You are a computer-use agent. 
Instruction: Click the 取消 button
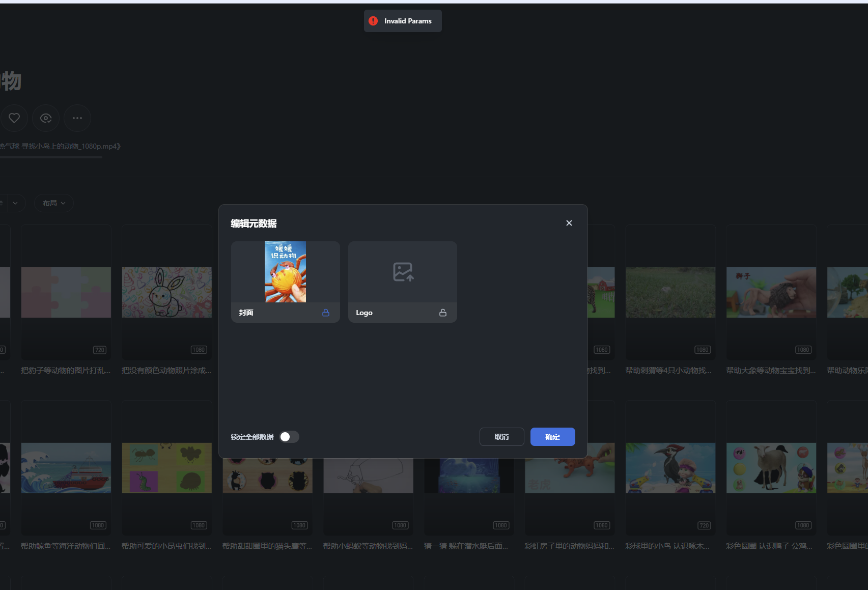pyautogui.click(x=502, y=437)
